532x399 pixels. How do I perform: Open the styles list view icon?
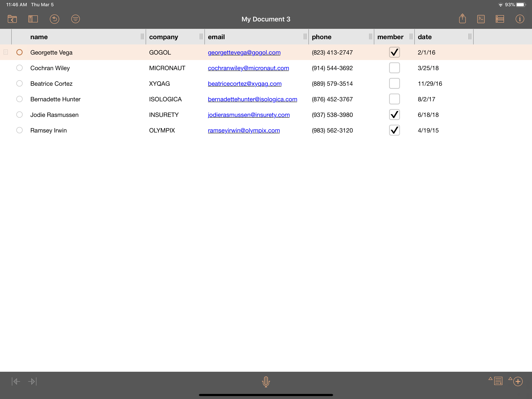pos(499,19)
